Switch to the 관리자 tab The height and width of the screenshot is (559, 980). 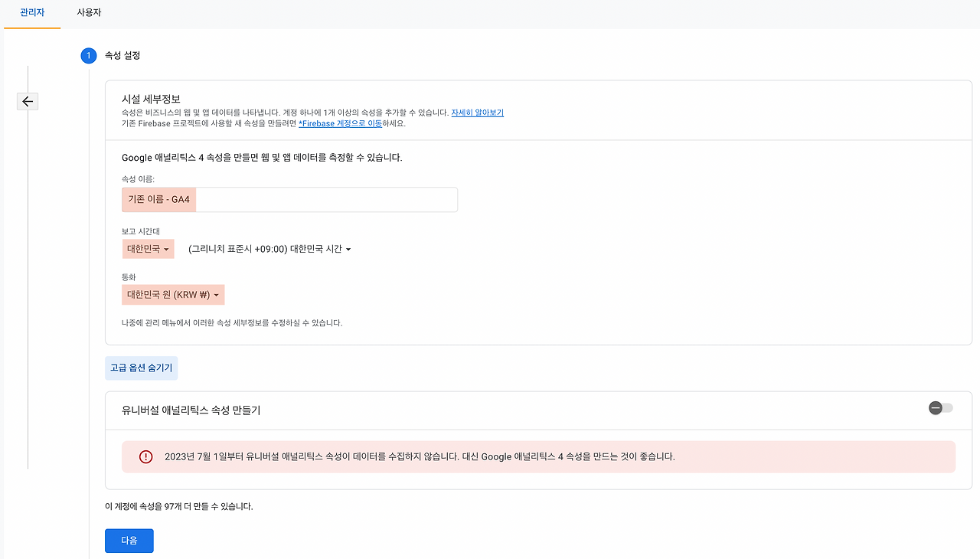point(32,13)
